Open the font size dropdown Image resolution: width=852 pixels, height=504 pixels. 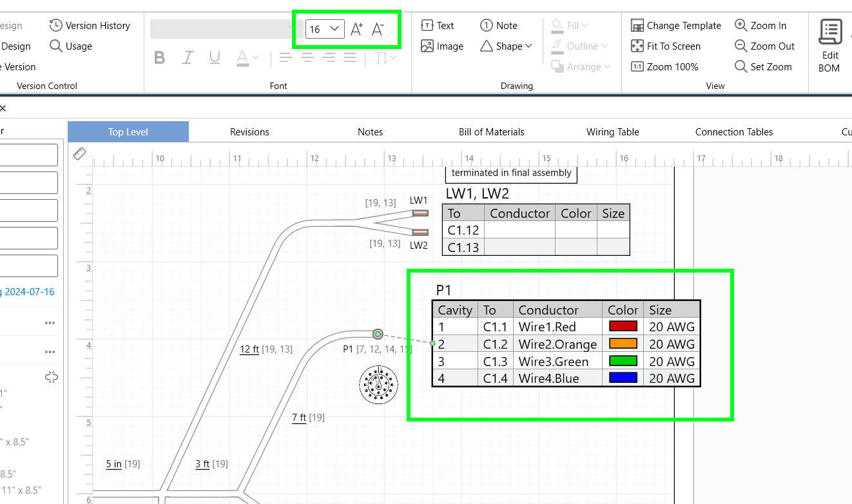coord(334,29)
